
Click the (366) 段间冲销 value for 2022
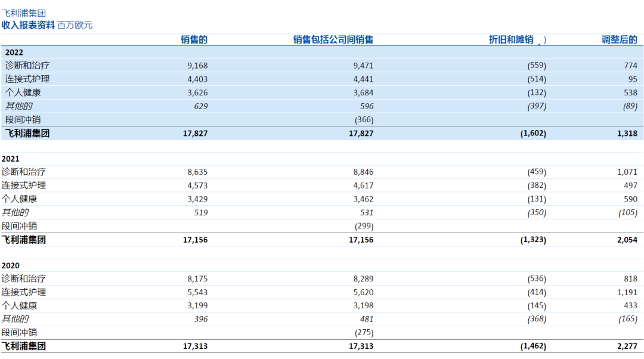coord(364,120)
